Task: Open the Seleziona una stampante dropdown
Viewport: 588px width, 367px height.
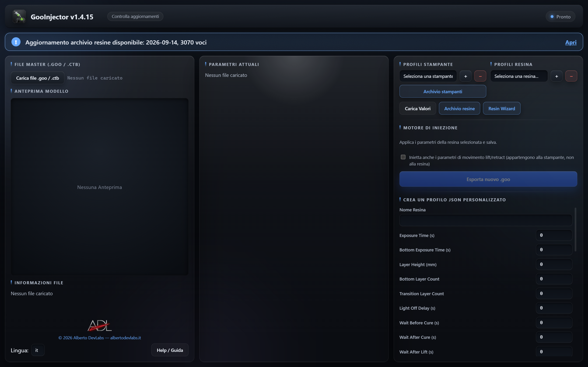Action: [x=428, y=76]
